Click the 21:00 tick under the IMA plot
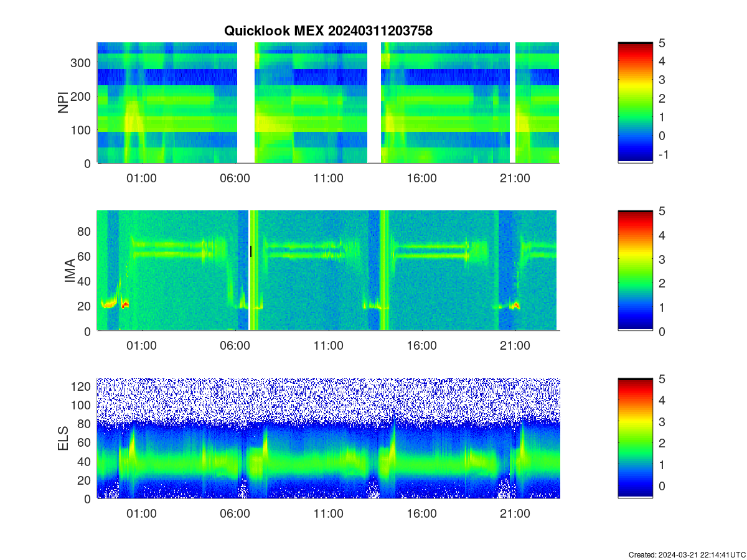Viewport: 747px width, 560px height. [515, 346]
